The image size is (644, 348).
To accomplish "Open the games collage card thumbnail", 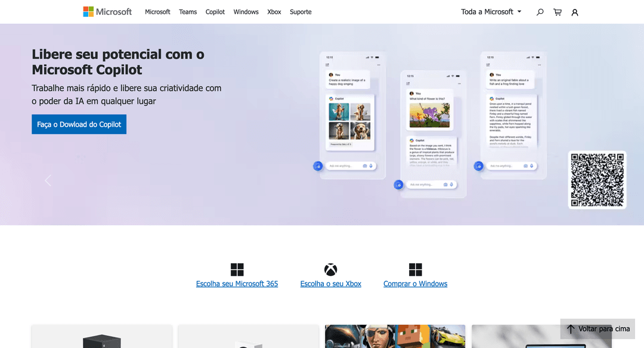I will click(x=395, y=337).
